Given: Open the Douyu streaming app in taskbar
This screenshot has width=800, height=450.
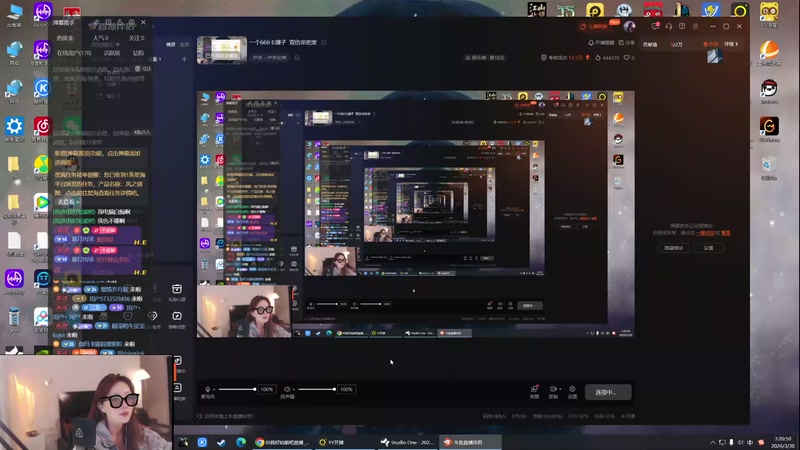Looking at the screenshot, I should click(x=469, y=442).
